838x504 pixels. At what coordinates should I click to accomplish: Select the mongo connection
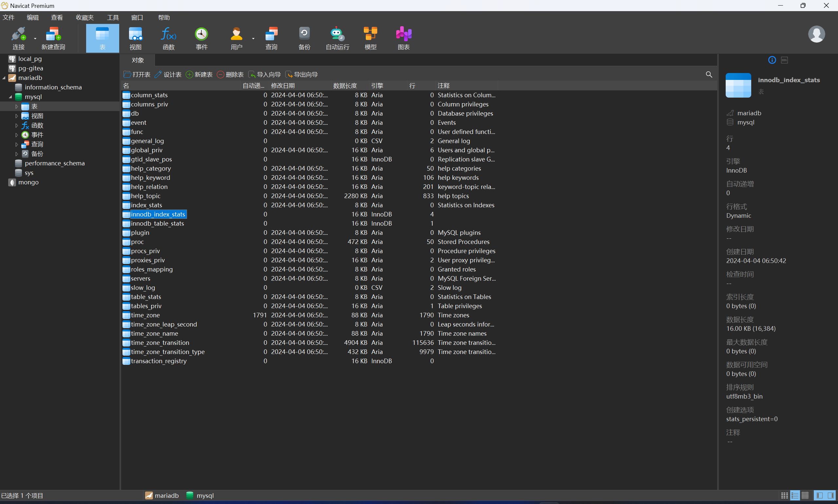pos(28,182)
